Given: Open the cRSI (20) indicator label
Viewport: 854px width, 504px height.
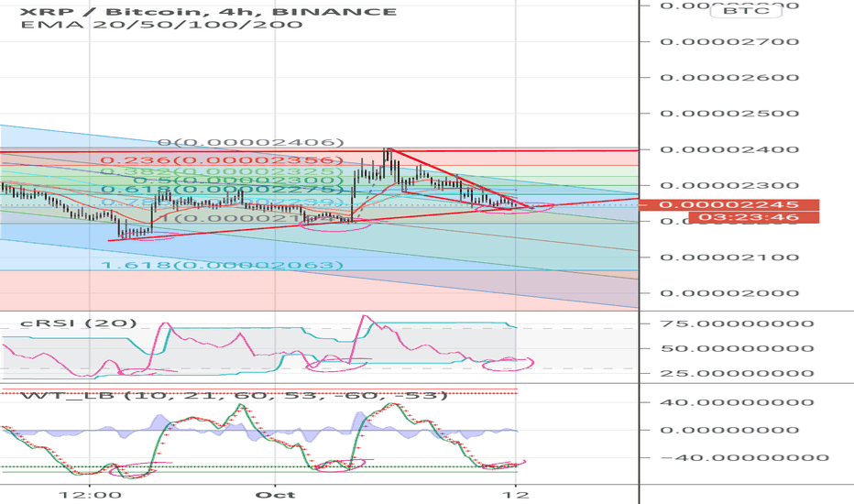Looking at the screenshot, I should [x=79, y=323].
